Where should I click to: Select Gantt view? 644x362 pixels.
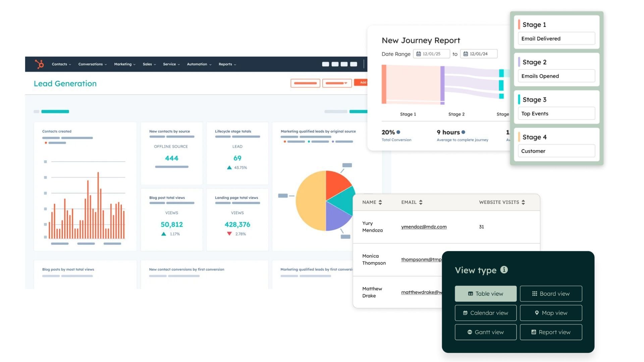485,332
